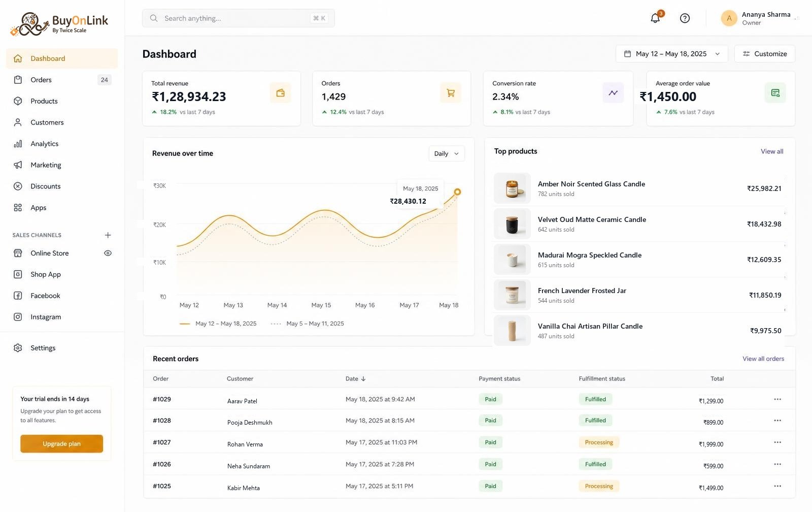This screenshot has width=812, height=512.
Task: Open more actions for order #1028
Action: click(777, 421)
